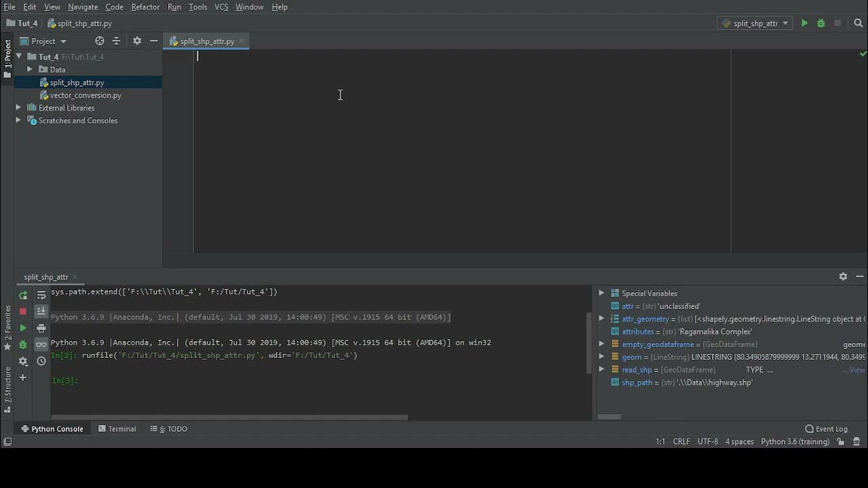Image resolution: width=868 pixels, height=488 pixels.
Task: Expand read_shp GeoDataFrame variable
Action: [601, 369]
